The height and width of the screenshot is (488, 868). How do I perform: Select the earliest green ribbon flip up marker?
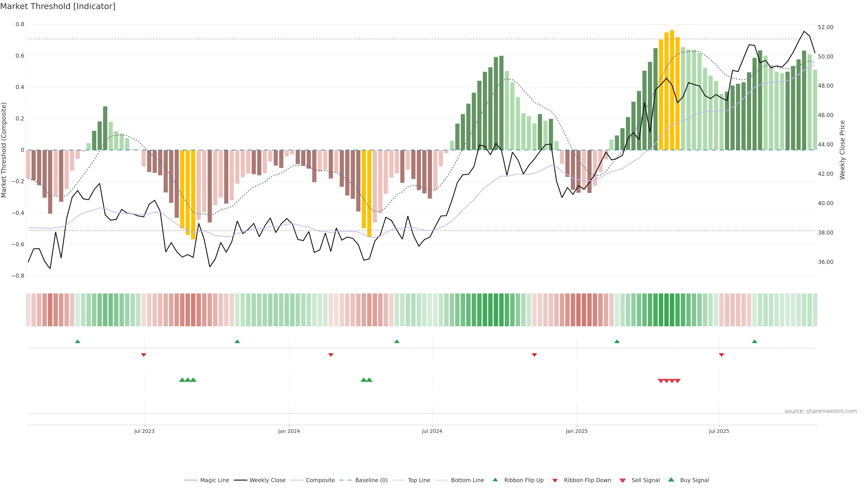click(78, 342)
